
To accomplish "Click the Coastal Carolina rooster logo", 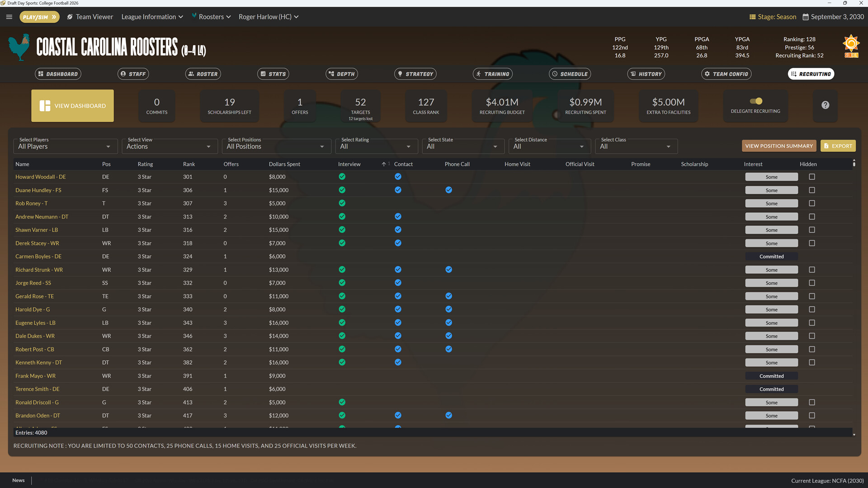I will (19, 46).
